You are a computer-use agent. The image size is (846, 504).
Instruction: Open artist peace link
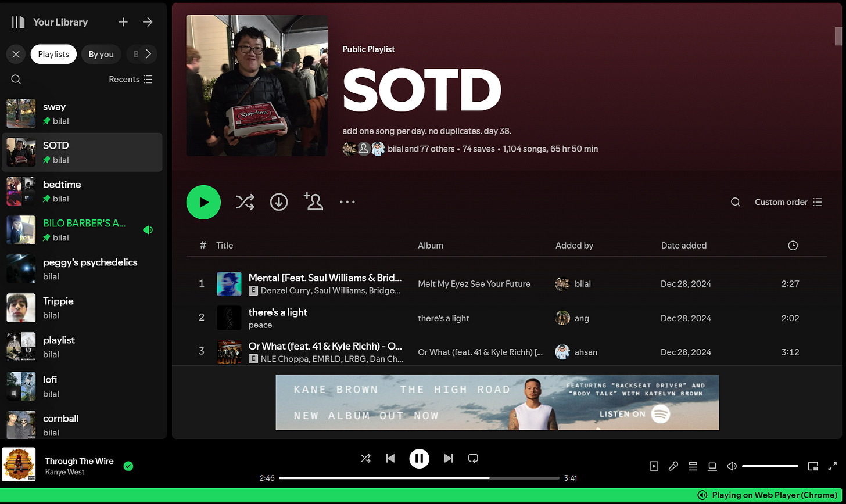(260, 325)
